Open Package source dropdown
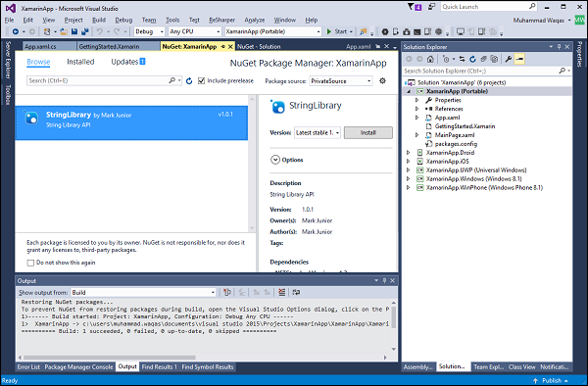 [x=341, y=81]
